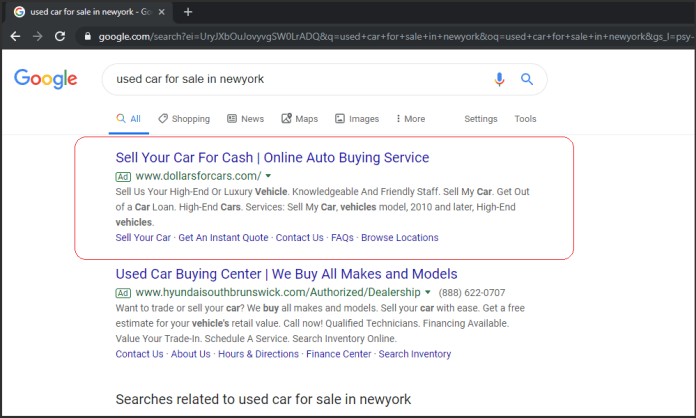Reload the page with refresh icon

click(x=60, y=36)
